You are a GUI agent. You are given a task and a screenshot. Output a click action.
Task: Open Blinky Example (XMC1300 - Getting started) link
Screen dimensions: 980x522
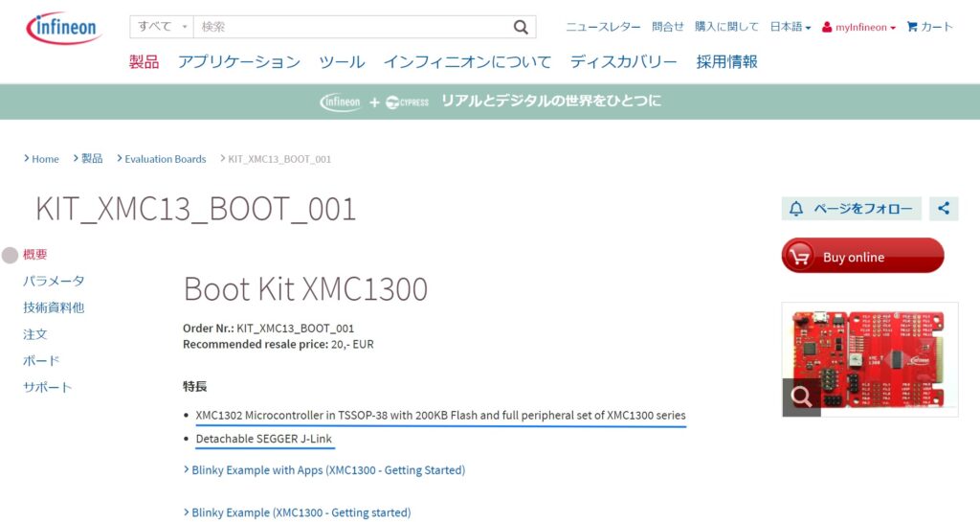(x=301, y=512)
